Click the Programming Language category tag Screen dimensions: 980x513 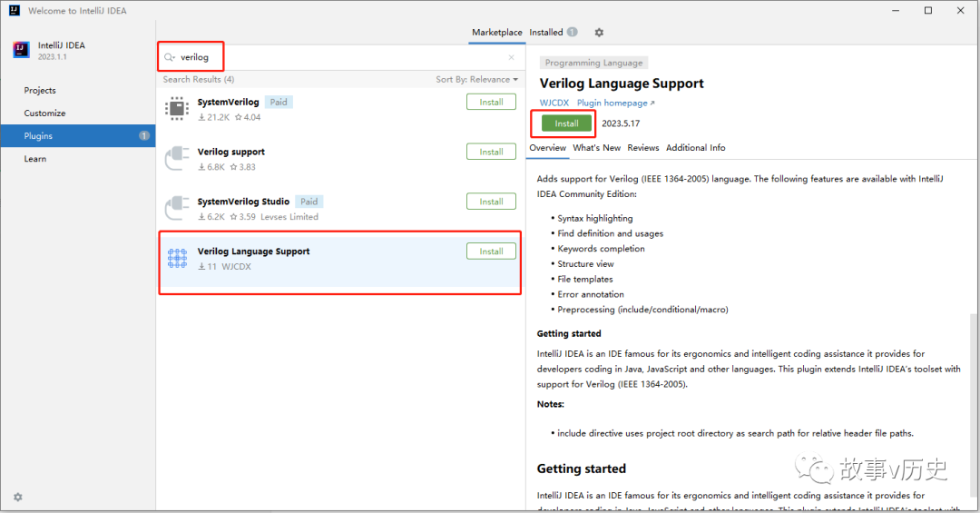click(593, 63)
